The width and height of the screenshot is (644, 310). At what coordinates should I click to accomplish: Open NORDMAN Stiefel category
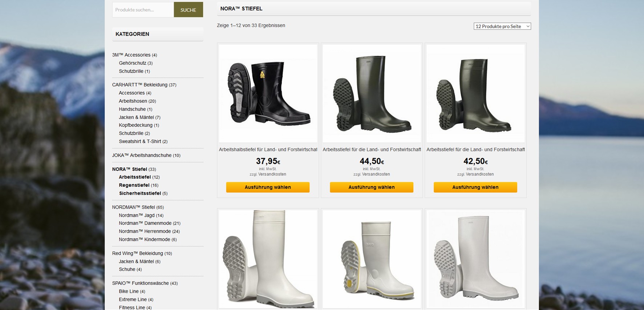tap(133, 207)
